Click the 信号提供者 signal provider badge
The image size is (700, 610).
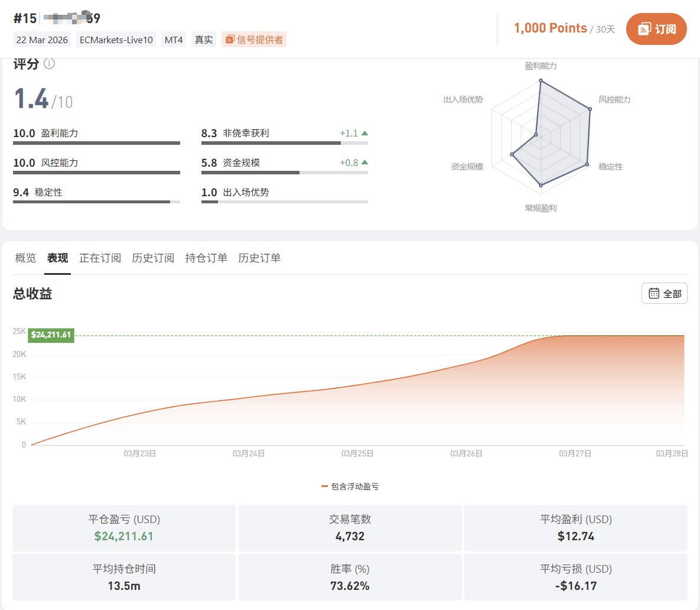coord(254,40)
